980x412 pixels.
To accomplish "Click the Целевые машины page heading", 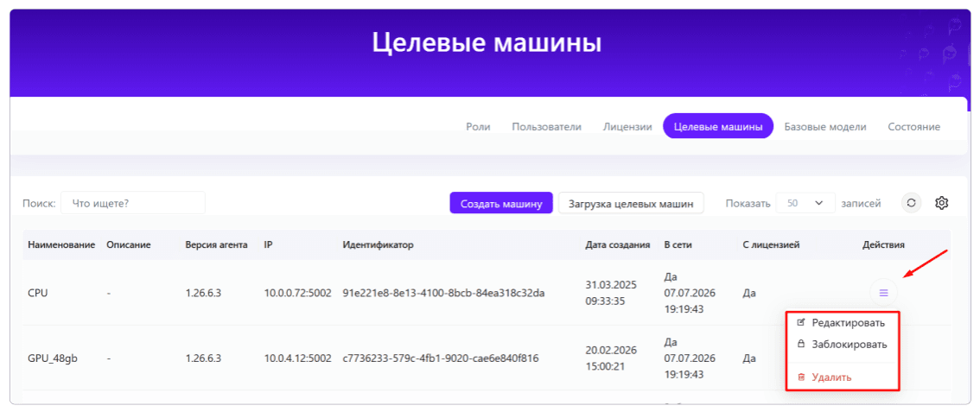I will [x=487, y=44].
